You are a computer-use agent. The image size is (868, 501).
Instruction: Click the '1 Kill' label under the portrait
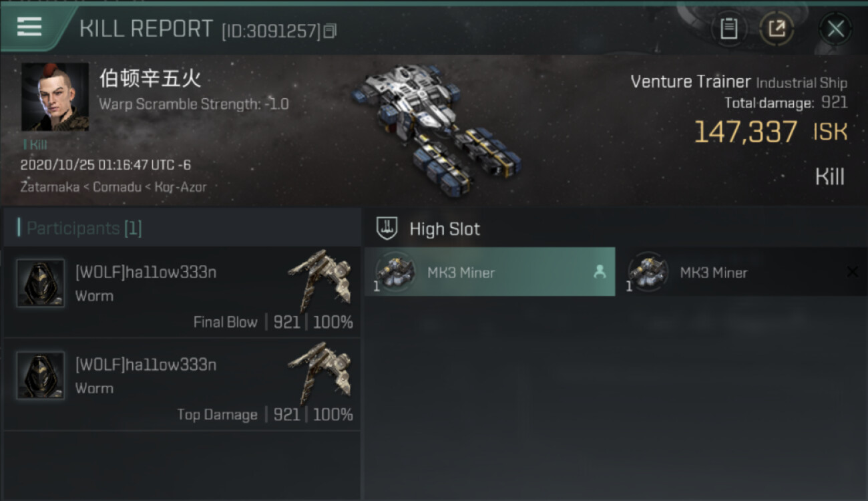click(x=35, y=144)
